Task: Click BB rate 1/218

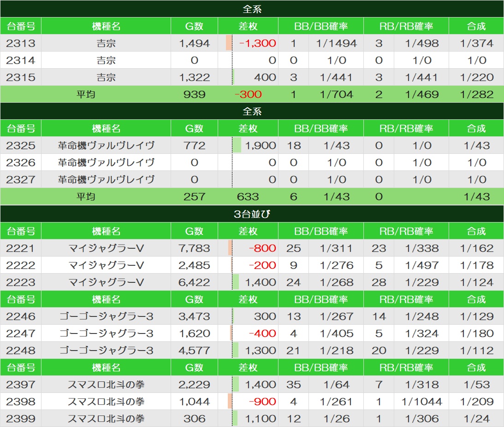Action: 336,350
